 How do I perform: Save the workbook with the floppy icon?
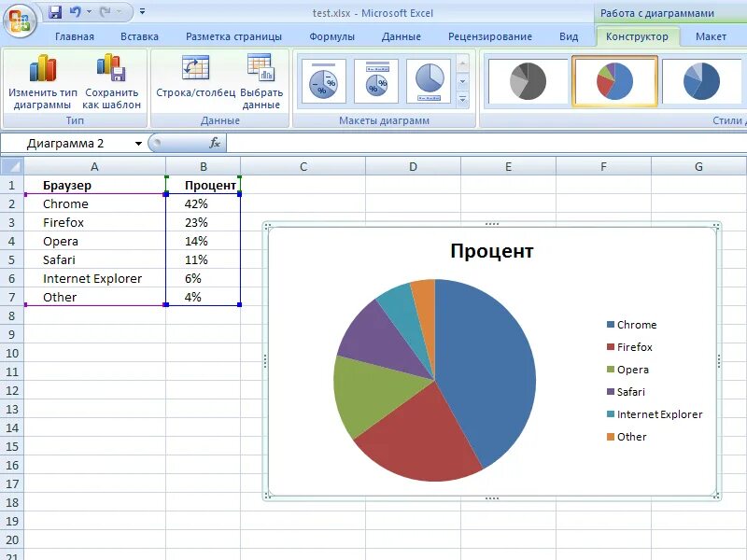[55, 11]
